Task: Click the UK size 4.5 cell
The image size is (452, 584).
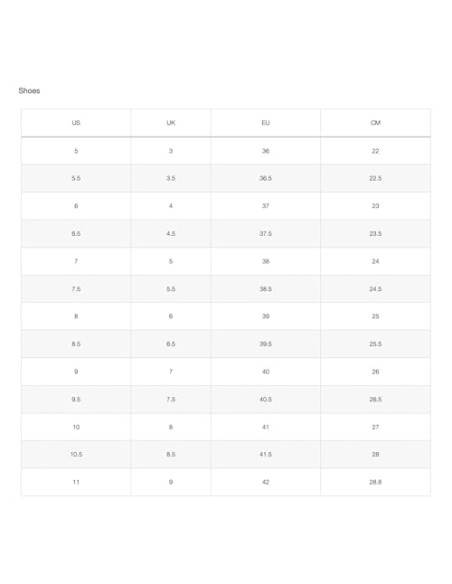Action: (x=171, y=234)
